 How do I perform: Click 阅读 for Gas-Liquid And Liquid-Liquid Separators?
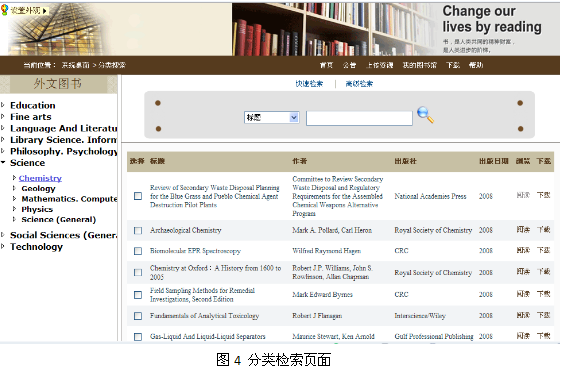click(x=523, y=336)
